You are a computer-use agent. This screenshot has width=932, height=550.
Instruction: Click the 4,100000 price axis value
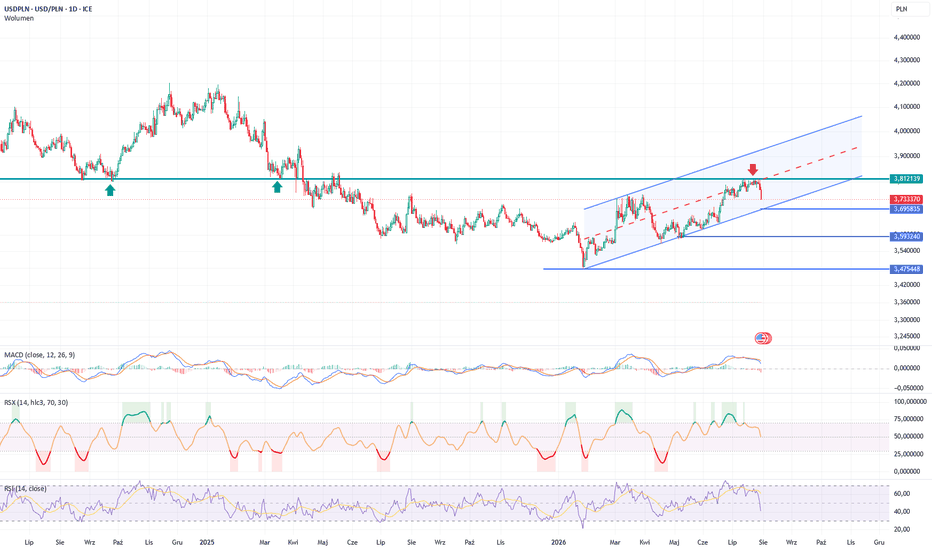click(907, 107)
